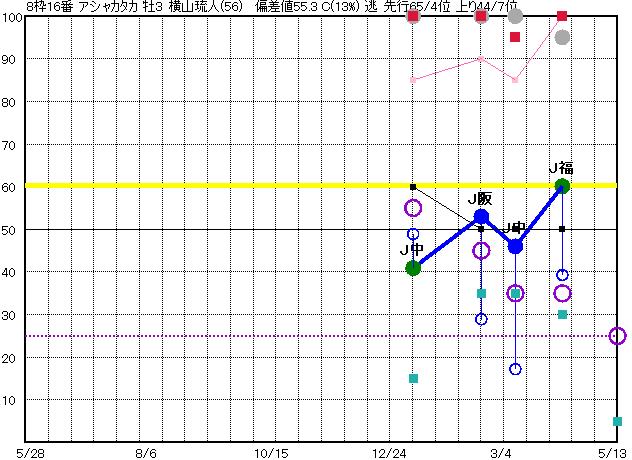
Task: Select the teal square in the bottom-right corner
Action: coord(617,422)
